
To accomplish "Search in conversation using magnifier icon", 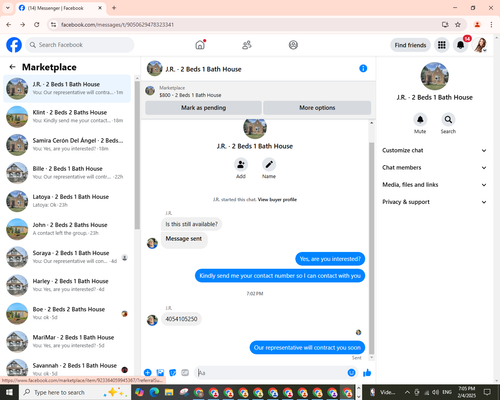I will click(x=448, y=119).
